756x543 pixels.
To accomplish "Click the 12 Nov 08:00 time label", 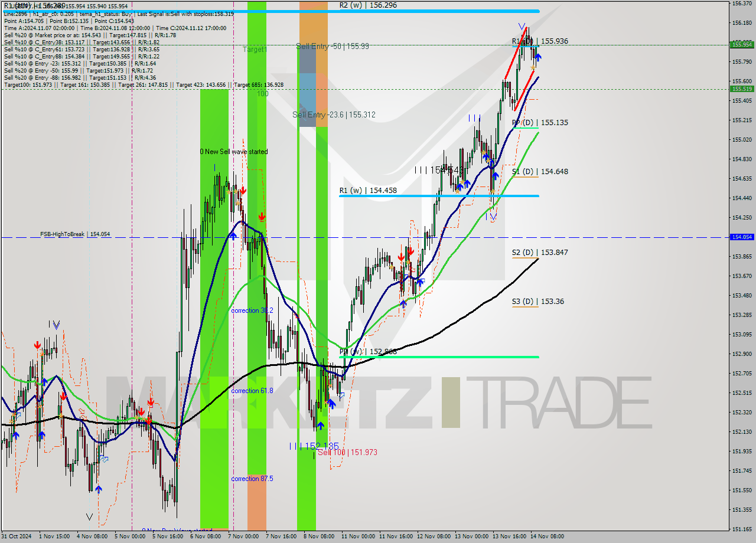I will click(x=434, y=537).
